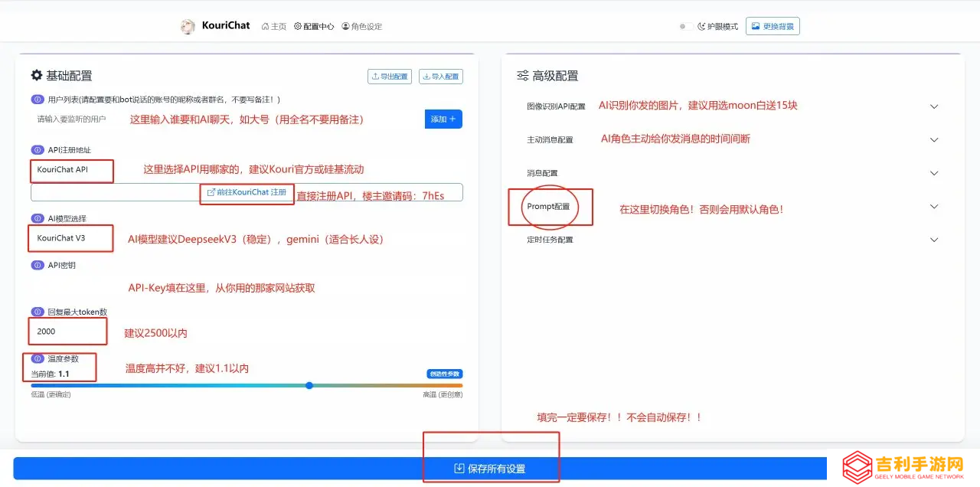980x487 pixels.
Task: Click the info icon beside API密钥
Action: (x=37, y=265)
